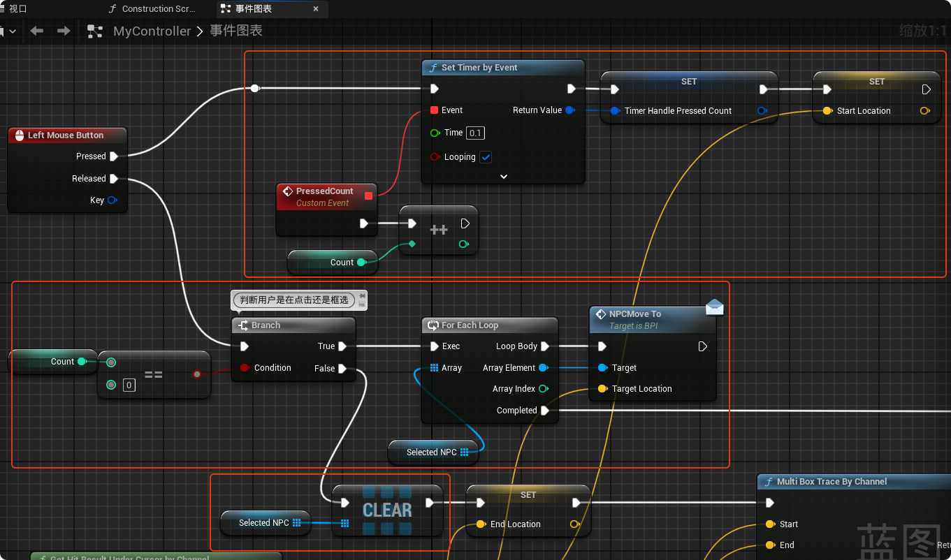951x560 pixels.
Task: Click the End Location input pin on SET node
Action: (481, 524)
